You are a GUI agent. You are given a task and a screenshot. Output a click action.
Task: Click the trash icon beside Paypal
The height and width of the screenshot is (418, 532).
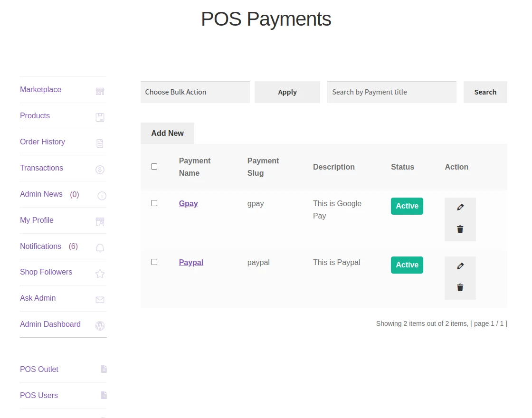[460, 287]
